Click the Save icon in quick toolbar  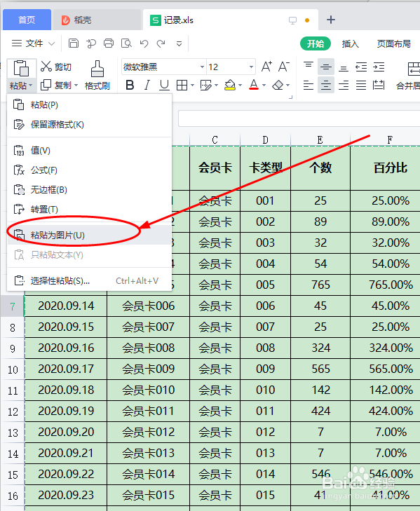(x=74, y=43)
